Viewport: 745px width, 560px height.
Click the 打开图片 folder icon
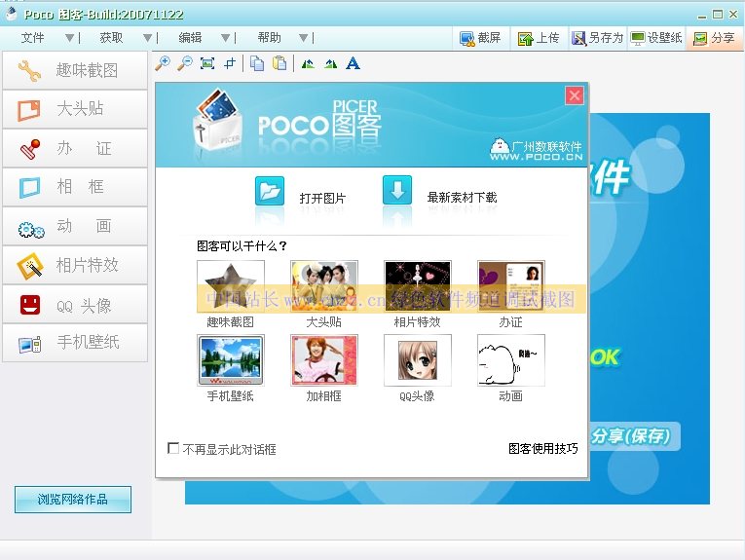click(x=270, y=191)
